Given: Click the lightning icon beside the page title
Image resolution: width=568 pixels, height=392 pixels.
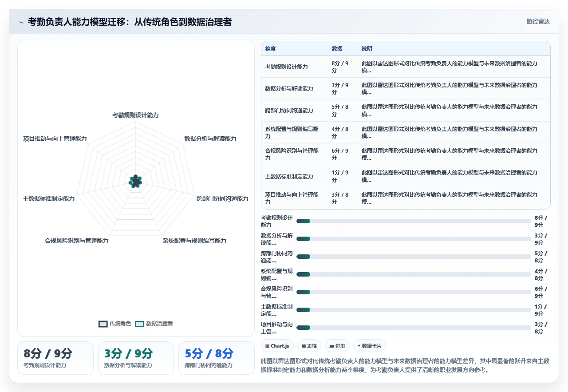Looking at the screenshot, I should coord(21,22).
